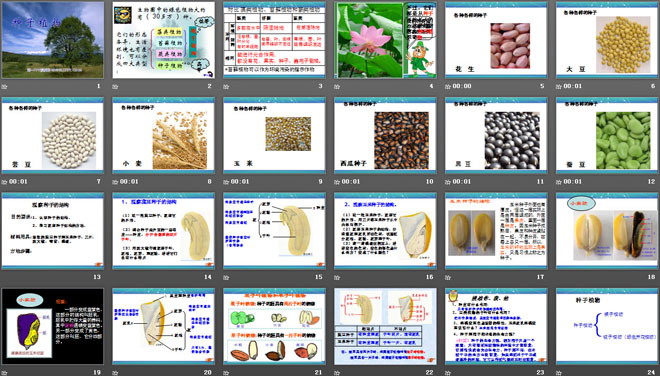The image size is (660, 376).
Task: Click the 00:01 timing label under slide 7
Action: pos(18,182)
